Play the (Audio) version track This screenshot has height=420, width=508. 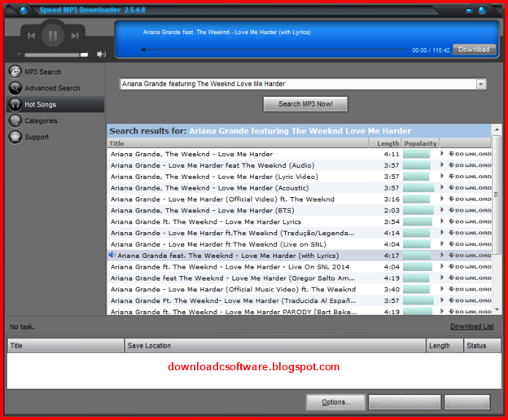coord(442,165)
